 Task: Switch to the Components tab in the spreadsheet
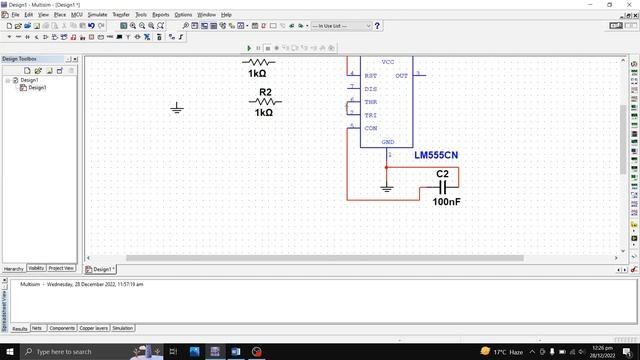(x=62, y=328)
